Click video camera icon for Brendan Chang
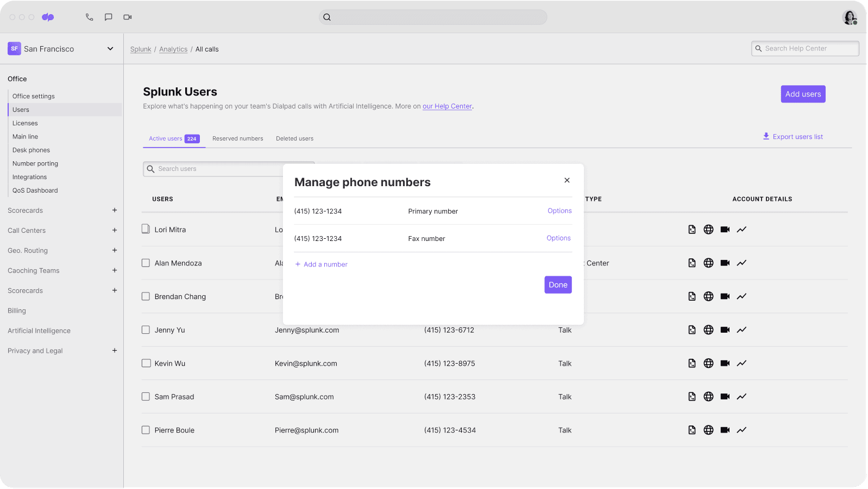The image size is (868, 489). (725, 296)
